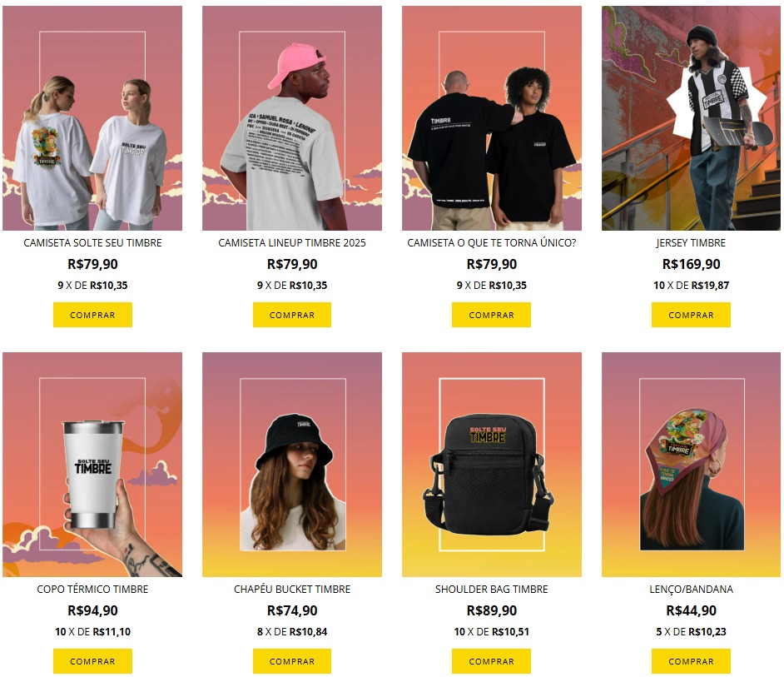
Task: Open the striped Jersey Timbre photo
Action: pos(691,118)
